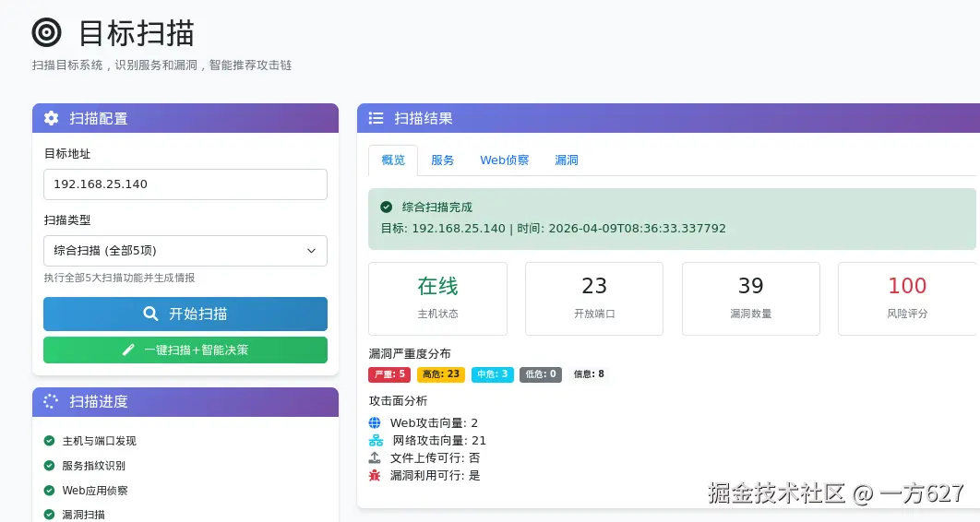This screenshot has height=522, width=980.
Task: Open the Web侦察 tab
Action: 505,160
